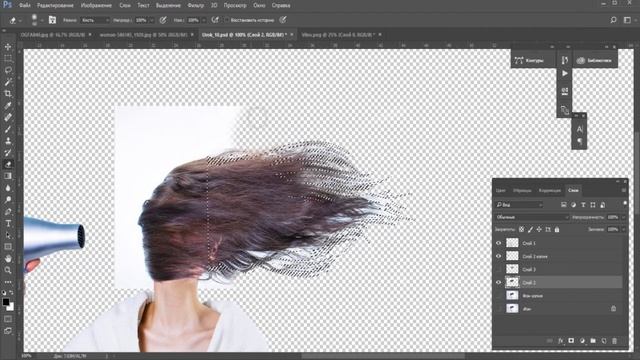Toggle Quick Mask mode icon
Screen dimensions: 640x360
pos(8,319)
